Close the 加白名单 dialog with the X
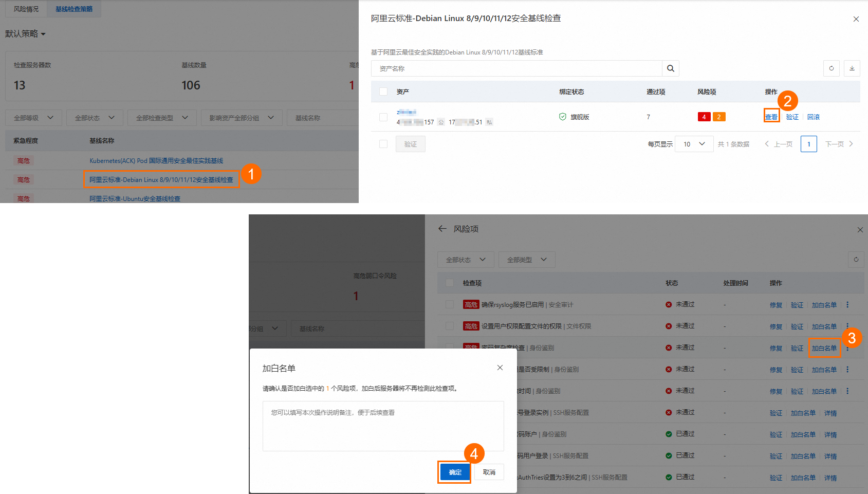This screenshot has width=868, height=494. [x=500, y=368]
